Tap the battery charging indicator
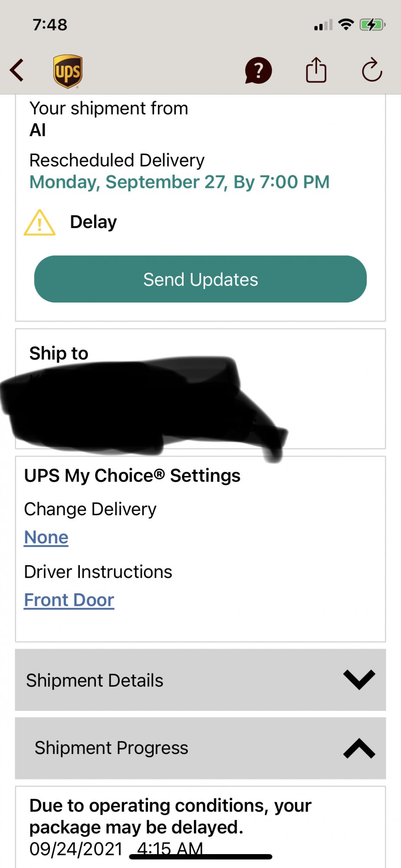Screen dimensions: 401x868 (372, 25)
